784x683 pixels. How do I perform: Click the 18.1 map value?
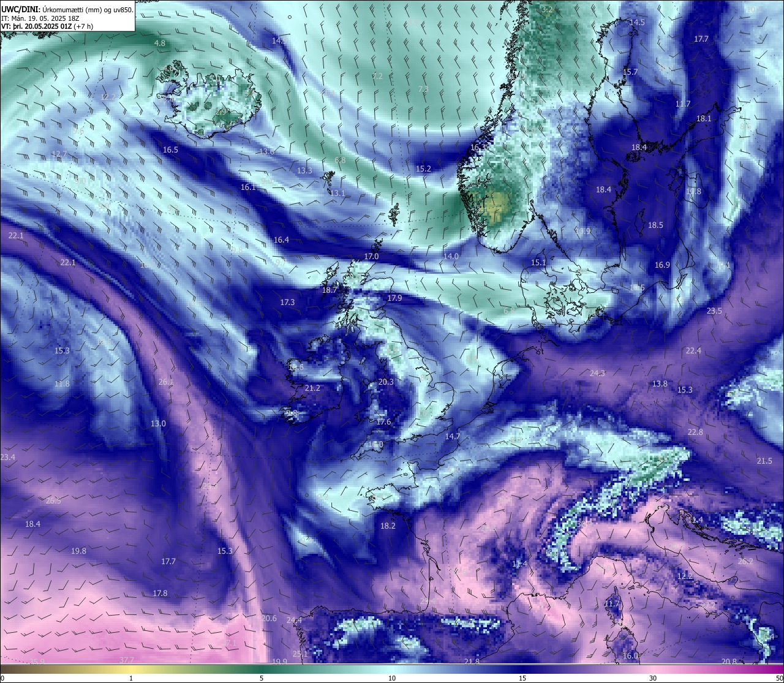(x=704, y=119)
